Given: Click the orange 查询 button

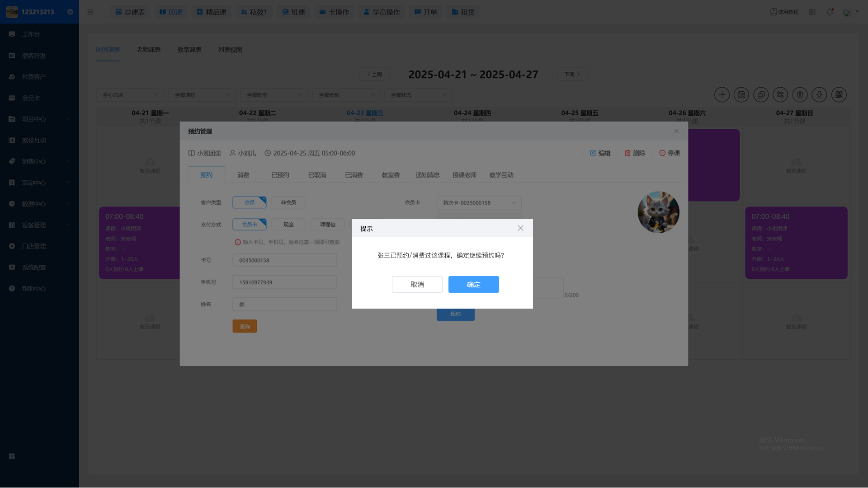Looking at the screenshot, I should point(245,326).
